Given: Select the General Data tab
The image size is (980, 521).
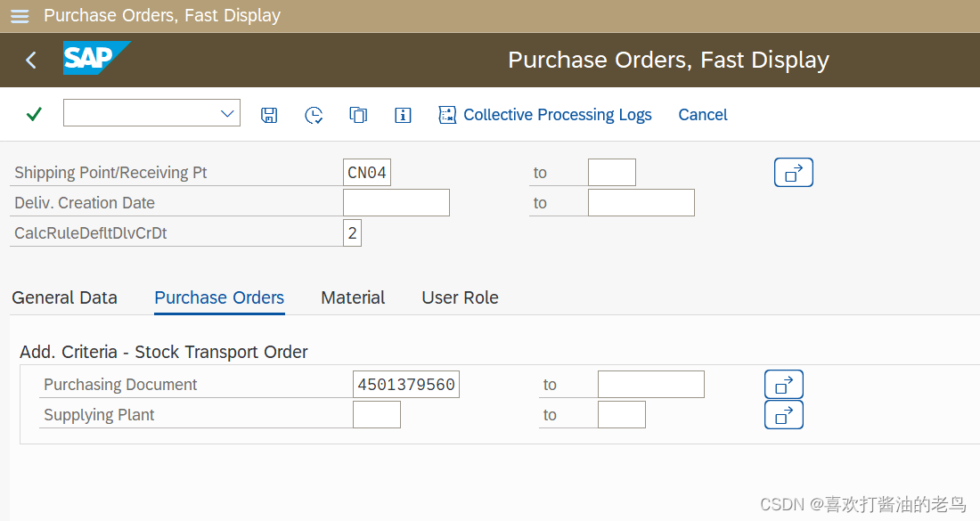Looking at the screenshot, I should pos(64,297).
